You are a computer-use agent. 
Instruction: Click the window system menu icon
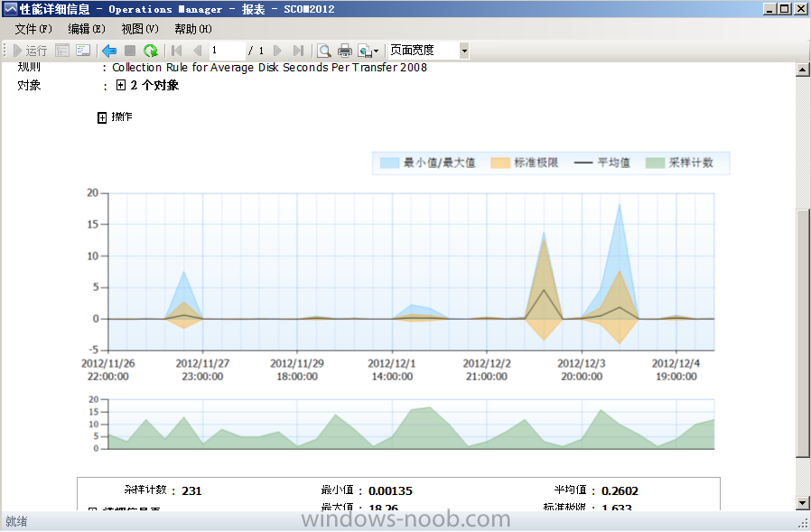tap(10, 9)
